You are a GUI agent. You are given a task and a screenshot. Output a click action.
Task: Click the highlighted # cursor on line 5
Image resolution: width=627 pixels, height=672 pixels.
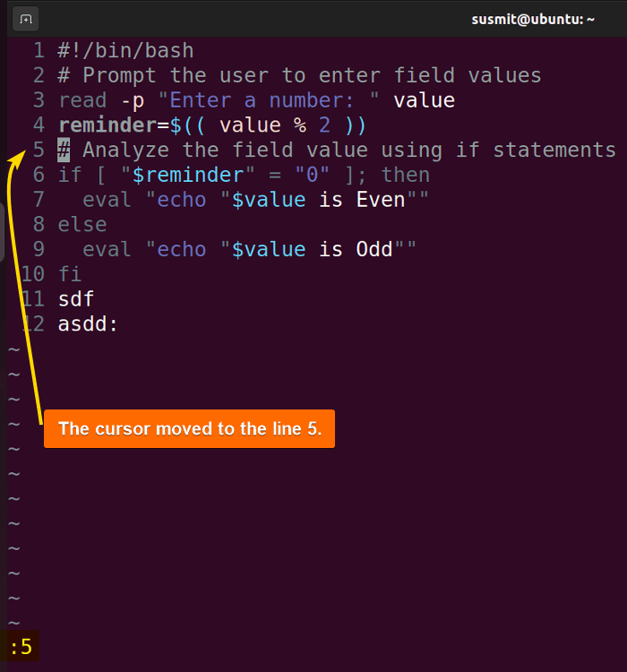click(x=64, y=150)
